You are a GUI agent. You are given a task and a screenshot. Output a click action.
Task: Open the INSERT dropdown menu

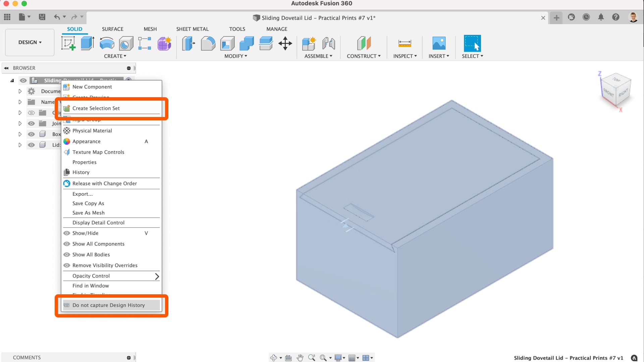pyautogui.click(x=439, y=56)
